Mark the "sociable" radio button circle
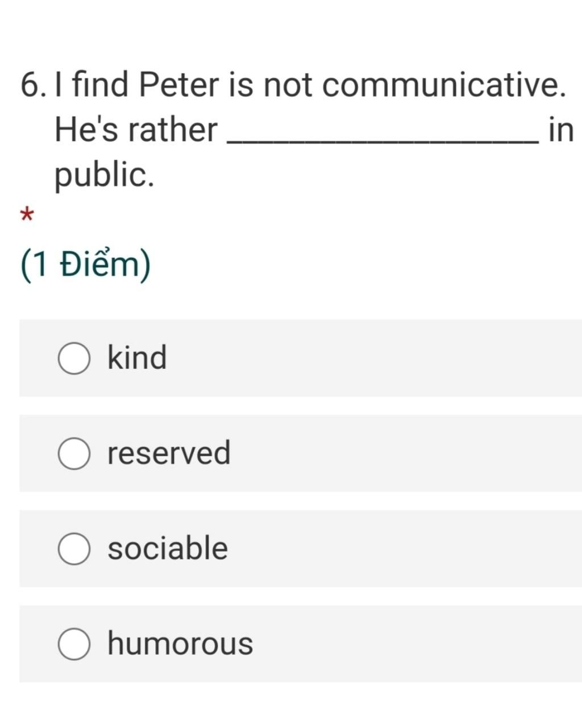This screenshot has width=582, height=728. pyautogui.click(x=73, y=549)
